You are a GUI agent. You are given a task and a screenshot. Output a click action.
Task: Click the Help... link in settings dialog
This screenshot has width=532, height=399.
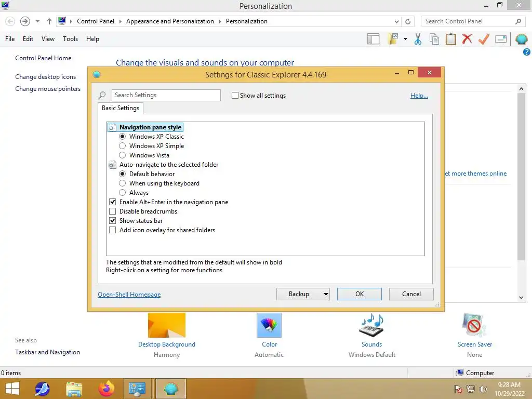(419, 96)
